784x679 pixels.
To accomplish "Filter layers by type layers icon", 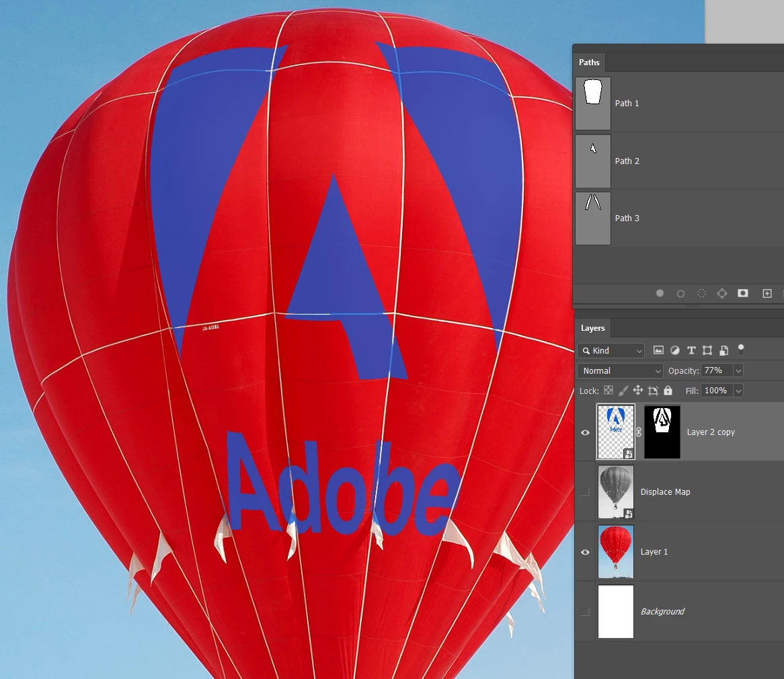I will click(x=691, y=350).
